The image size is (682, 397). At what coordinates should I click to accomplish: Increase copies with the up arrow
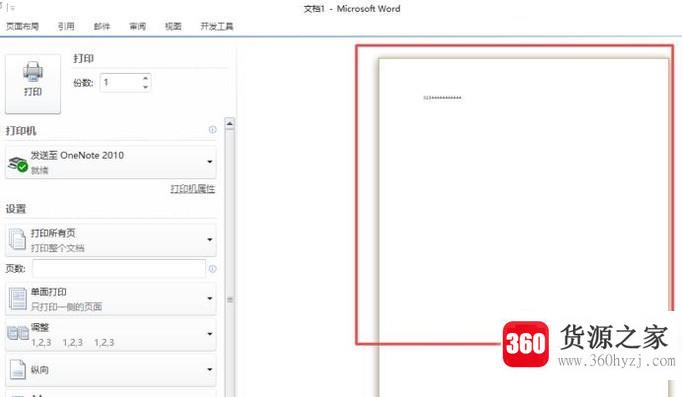(x=146, y=78)
